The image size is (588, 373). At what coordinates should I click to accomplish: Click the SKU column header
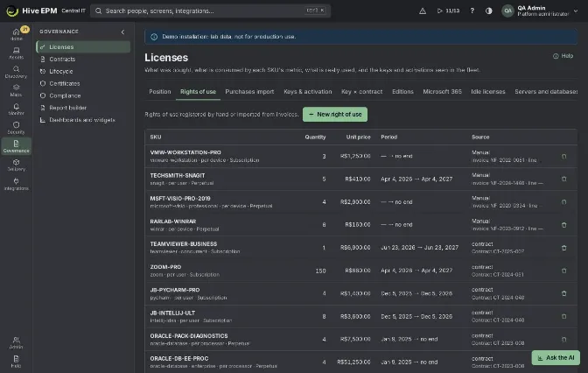pos(156,137)
